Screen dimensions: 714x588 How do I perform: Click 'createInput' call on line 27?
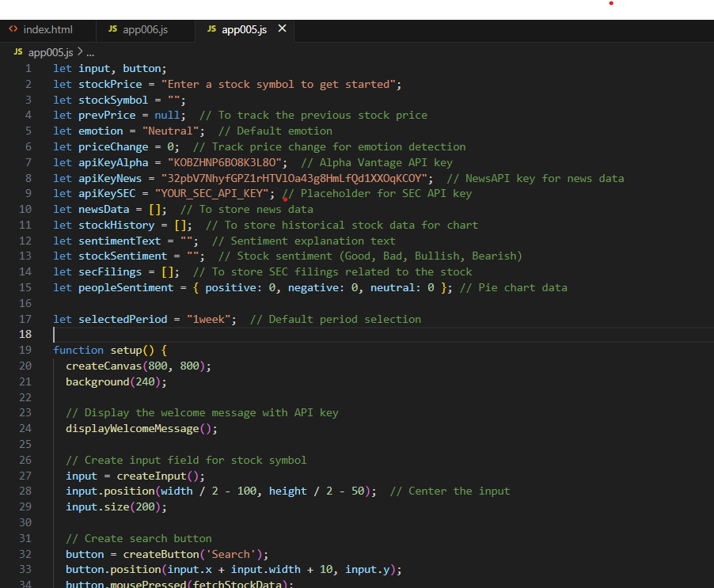pos(152,476)
